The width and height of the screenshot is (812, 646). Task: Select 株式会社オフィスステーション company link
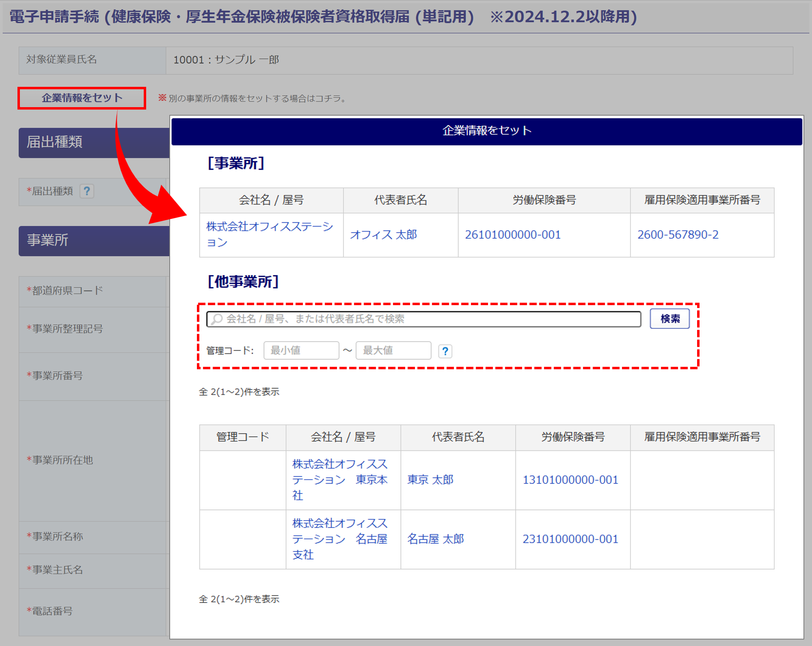270,235
